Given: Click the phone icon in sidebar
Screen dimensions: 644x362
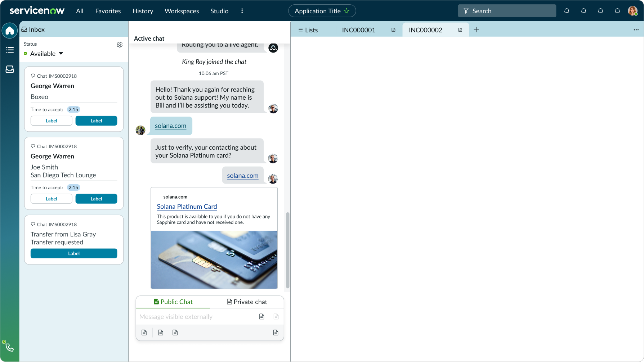Looking at the screenshot, I should point(9,347).
